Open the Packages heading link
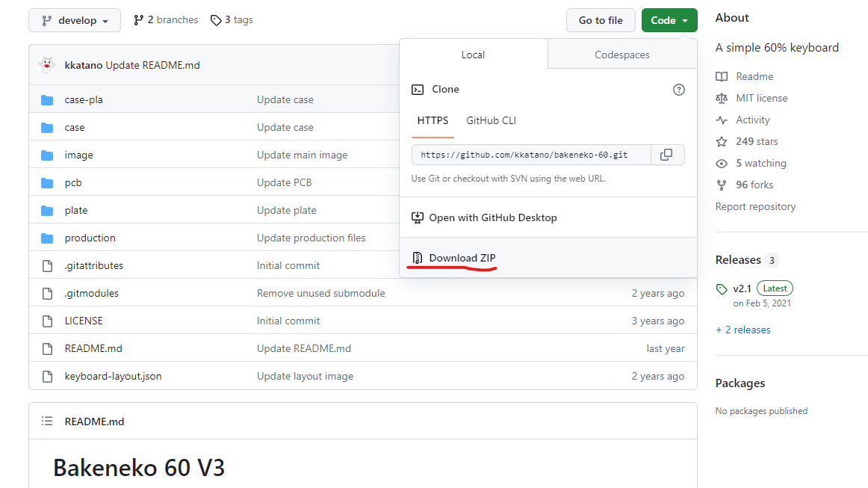The height and width of the screenshot is (488, 868). pos(740,383)
